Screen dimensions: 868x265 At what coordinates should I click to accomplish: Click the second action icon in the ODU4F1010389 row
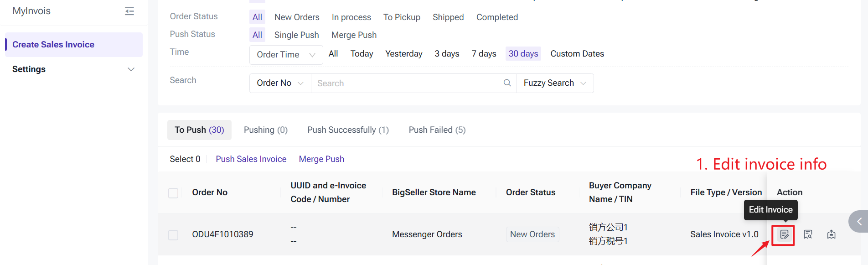click(808, 234)
